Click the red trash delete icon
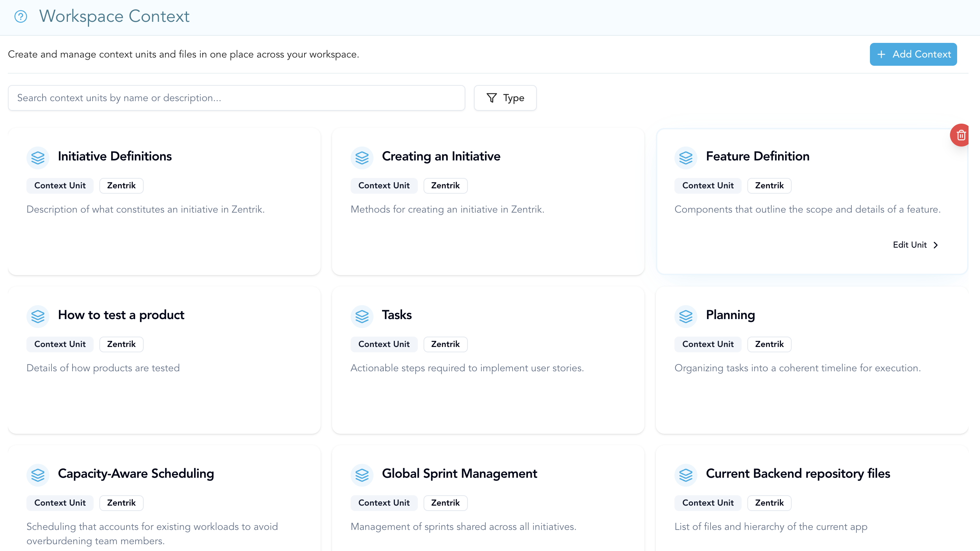Screen dimensions: 980x551 [961, 135]
